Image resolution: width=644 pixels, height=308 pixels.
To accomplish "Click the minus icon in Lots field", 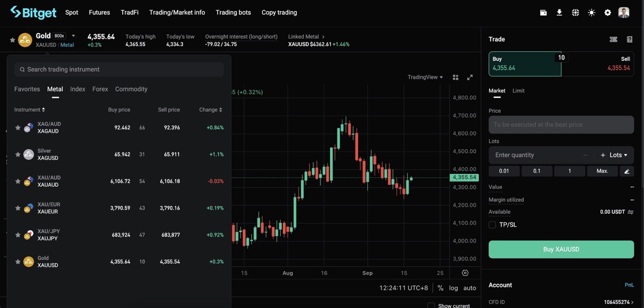I will [x=586, y=155].
